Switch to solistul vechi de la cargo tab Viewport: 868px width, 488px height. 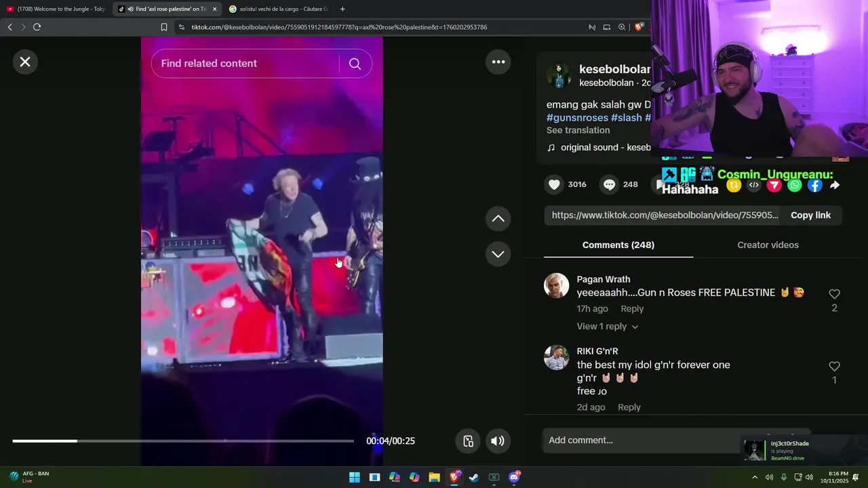[x=279, y=9]
